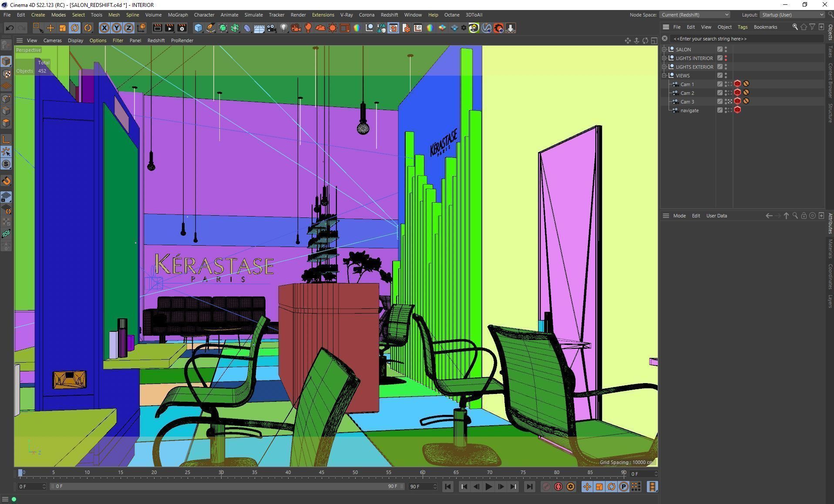834x504 pixels.
Task: Select the Rotate tool in top toolbar
Action: point(75,28)
